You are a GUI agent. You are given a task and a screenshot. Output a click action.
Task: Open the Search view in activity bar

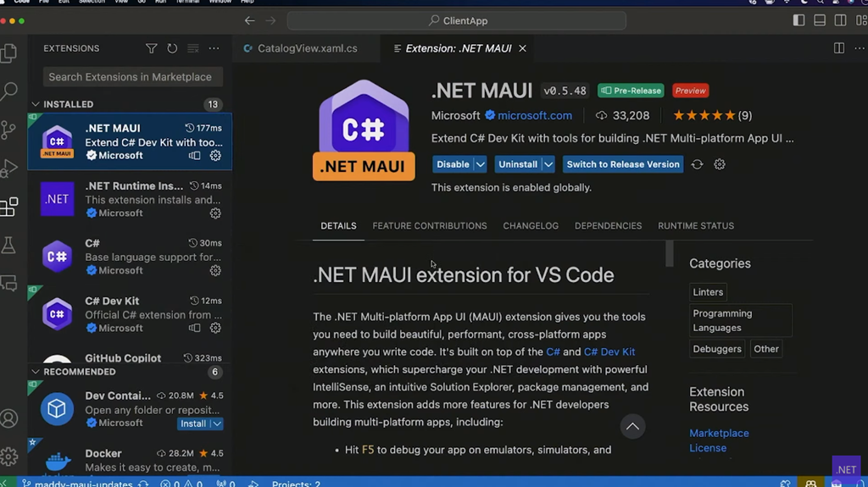pos(8,91)
